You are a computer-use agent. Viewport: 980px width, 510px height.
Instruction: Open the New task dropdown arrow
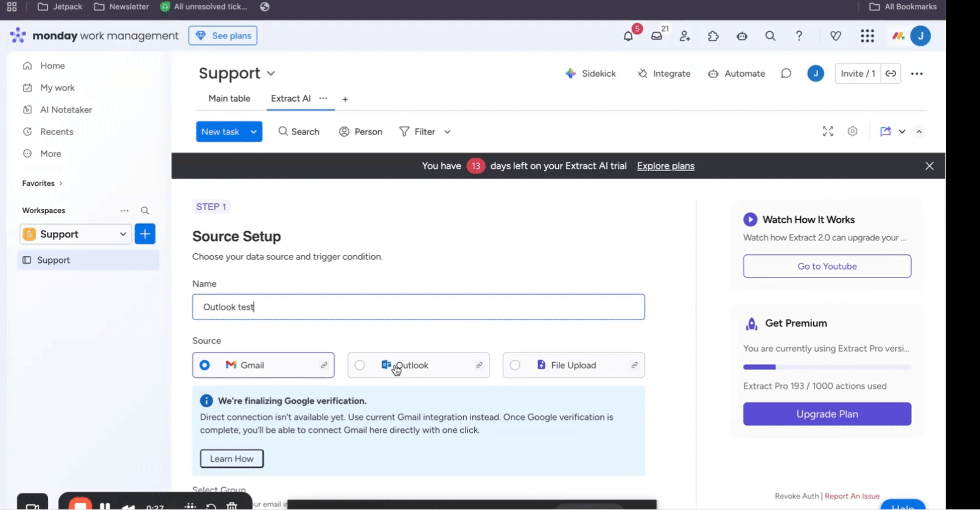[x=253, y=132]
